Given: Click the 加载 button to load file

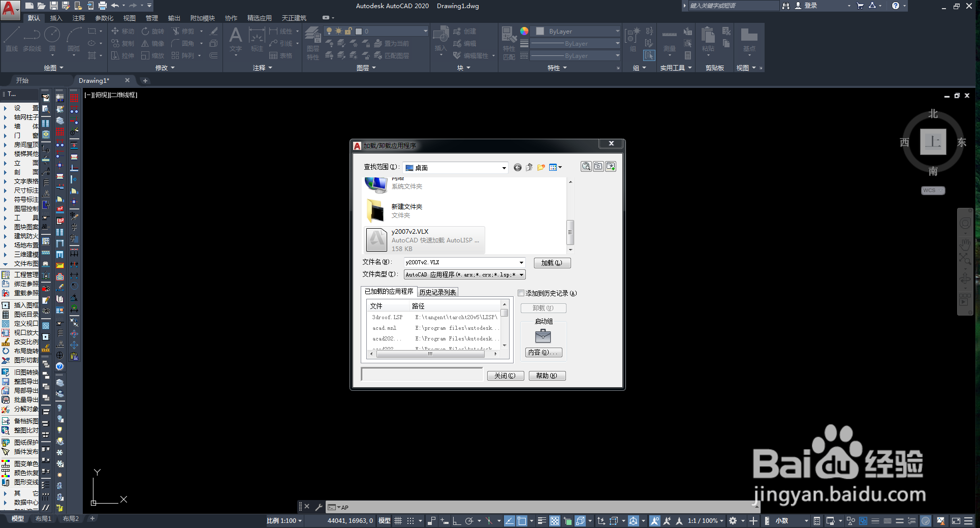Looking at the screenshot, I should [552, 263].
